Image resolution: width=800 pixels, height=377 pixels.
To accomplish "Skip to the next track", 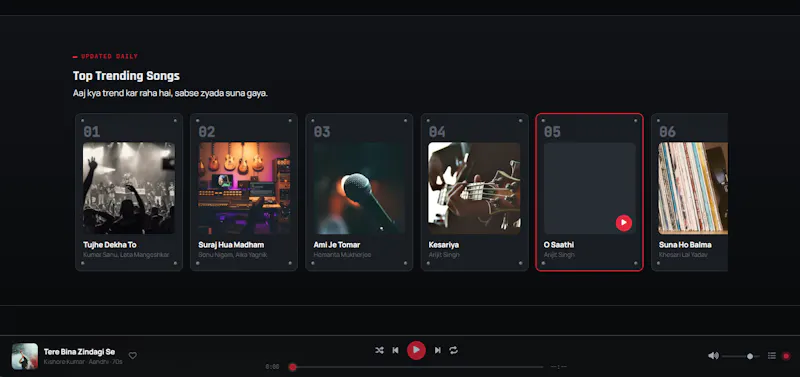I will coord(437,350).
